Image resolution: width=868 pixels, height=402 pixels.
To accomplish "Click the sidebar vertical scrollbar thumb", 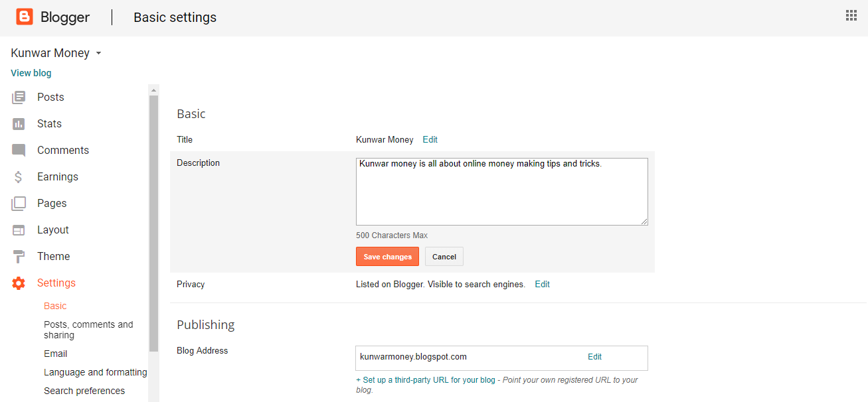I will click(x=154, y=223).
